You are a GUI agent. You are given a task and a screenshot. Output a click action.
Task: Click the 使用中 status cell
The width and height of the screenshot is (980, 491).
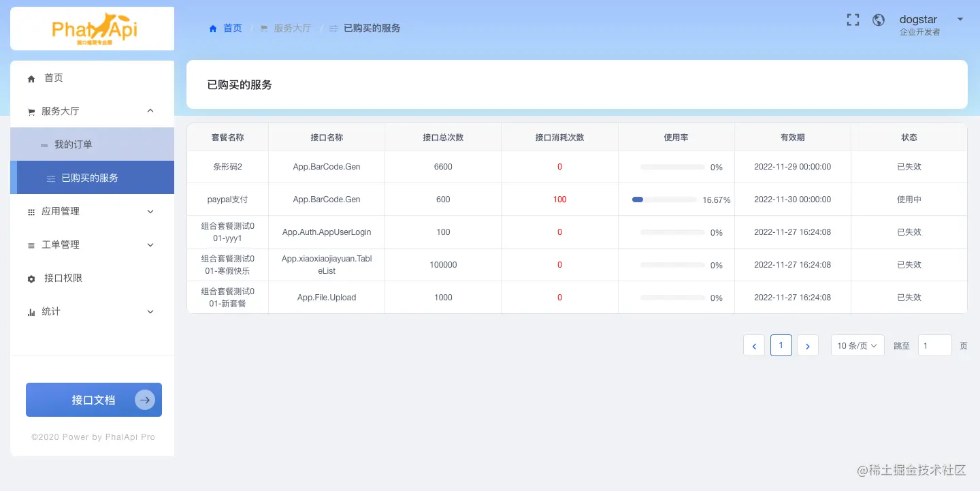(909, 200)
